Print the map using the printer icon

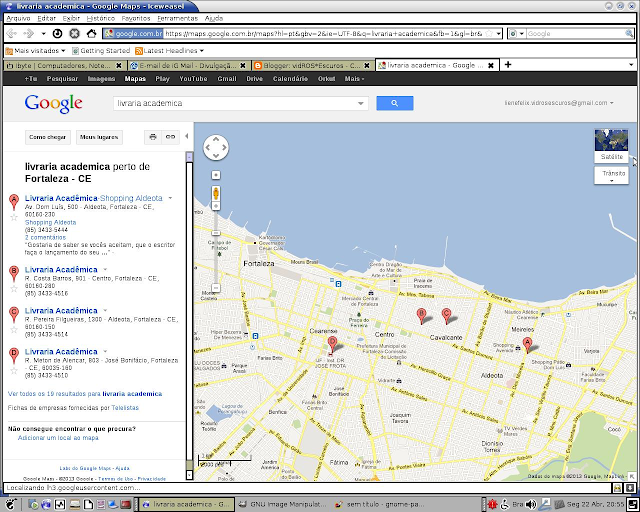[x=153, y=137]
